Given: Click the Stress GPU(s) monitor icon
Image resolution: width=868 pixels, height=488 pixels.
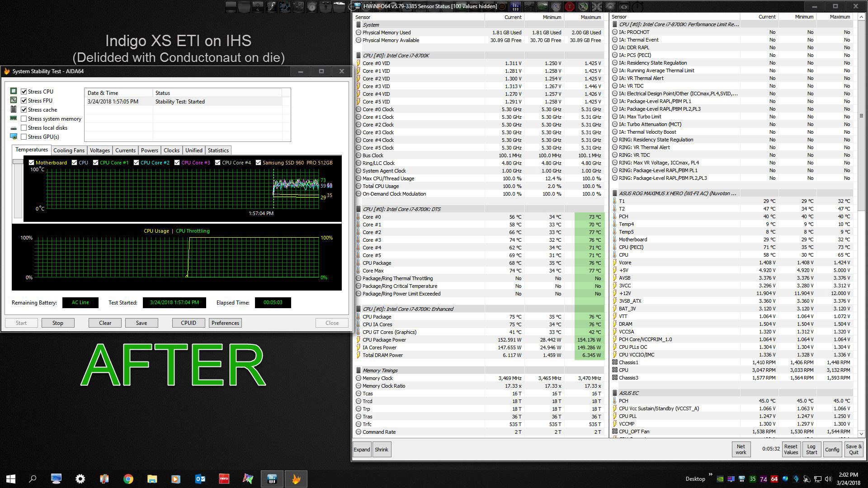Looking at the screenshot, I should [x=14, y=136].
